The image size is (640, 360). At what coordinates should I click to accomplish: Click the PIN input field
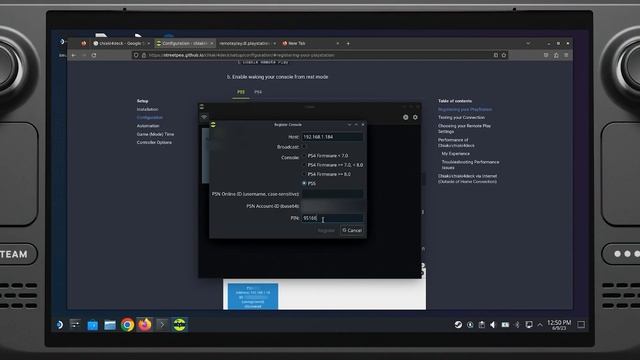332,218
